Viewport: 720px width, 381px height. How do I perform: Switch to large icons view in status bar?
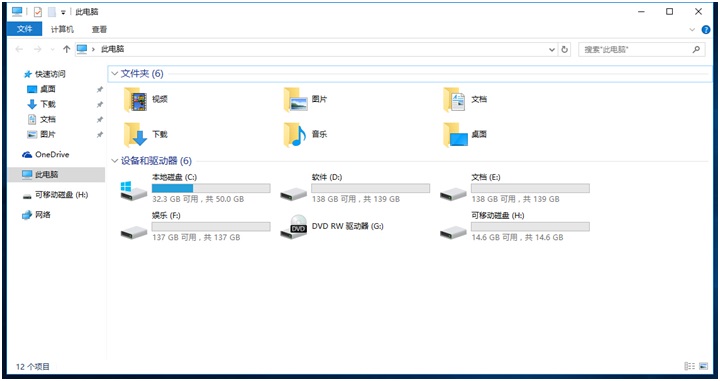703,366
